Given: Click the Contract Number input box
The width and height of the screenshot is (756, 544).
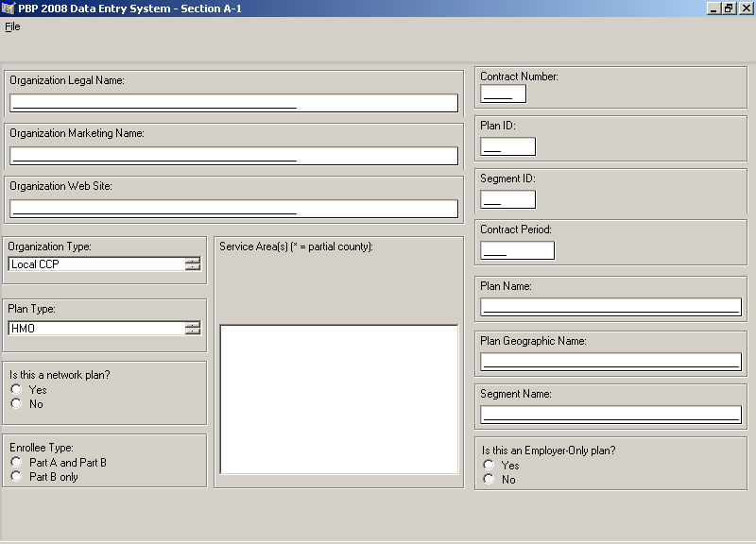Looking at the screenshot, I should [x=503, y=93].
